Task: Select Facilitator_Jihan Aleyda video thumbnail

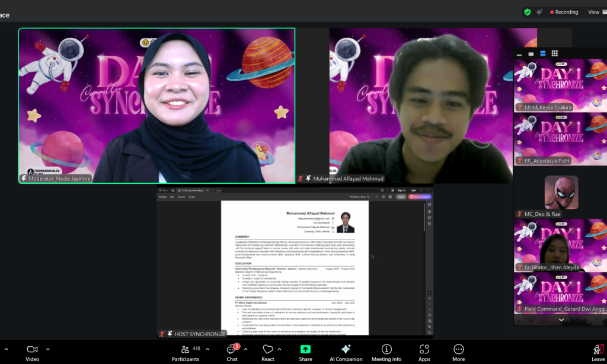Action: [561, 245]
